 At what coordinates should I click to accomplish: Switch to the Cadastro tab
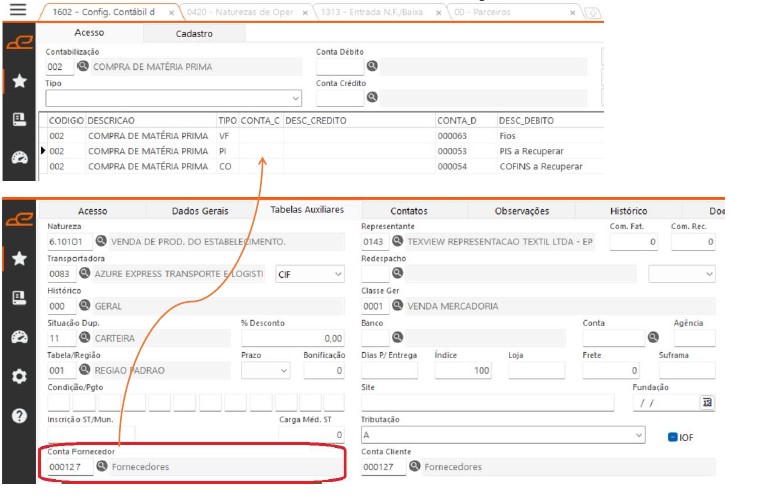point(193,33)
